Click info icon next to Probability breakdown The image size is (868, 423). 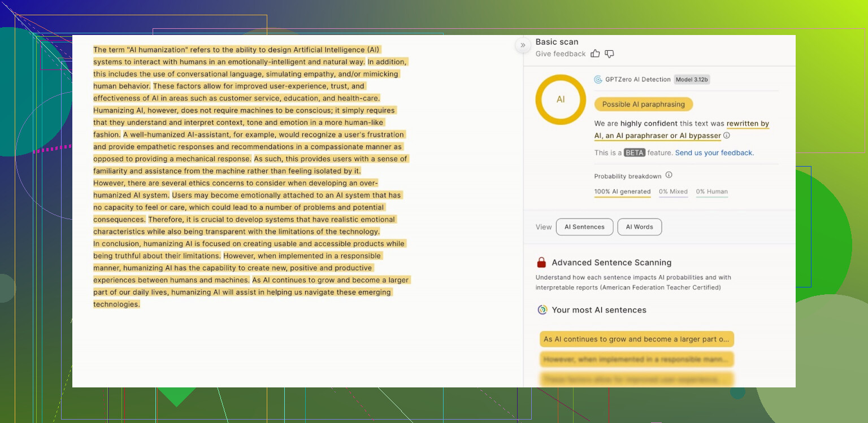click(x=669, y=175)
